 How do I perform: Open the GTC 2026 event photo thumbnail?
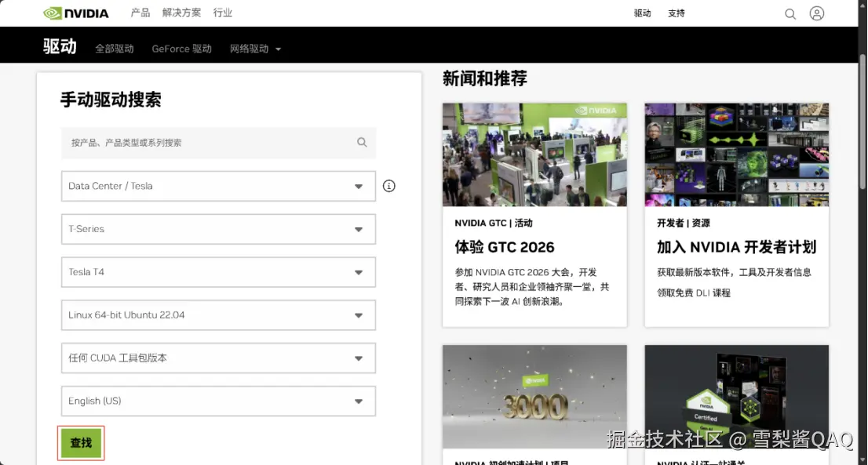pyautogui.click(x=534, y=154)
